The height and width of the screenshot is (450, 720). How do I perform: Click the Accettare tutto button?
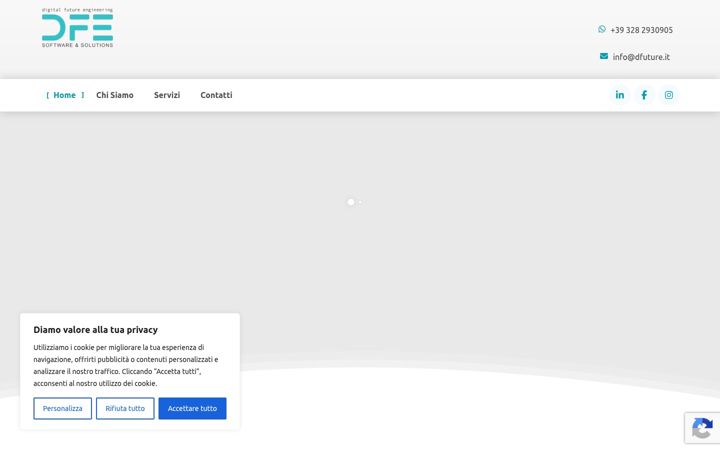tap(192, 408)
